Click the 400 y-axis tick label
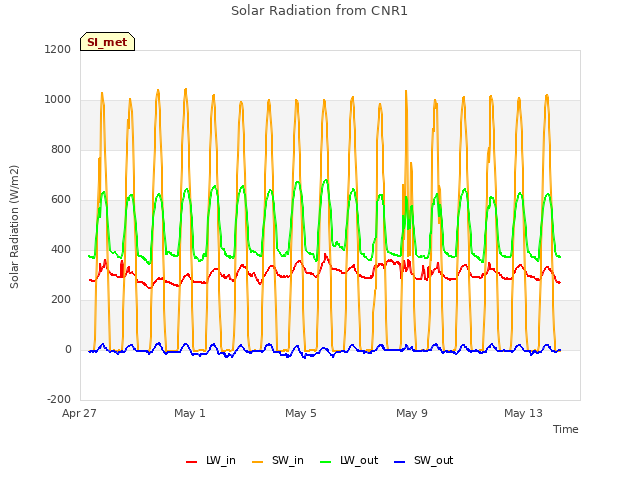640x480 pixels. coord(61,249)
